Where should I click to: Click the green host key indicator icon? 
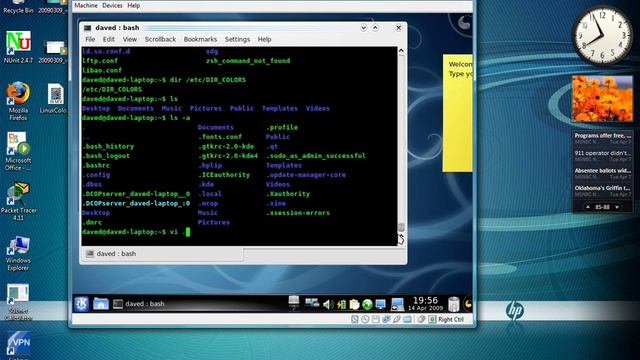pyautogui.click(x=432, y=320)
